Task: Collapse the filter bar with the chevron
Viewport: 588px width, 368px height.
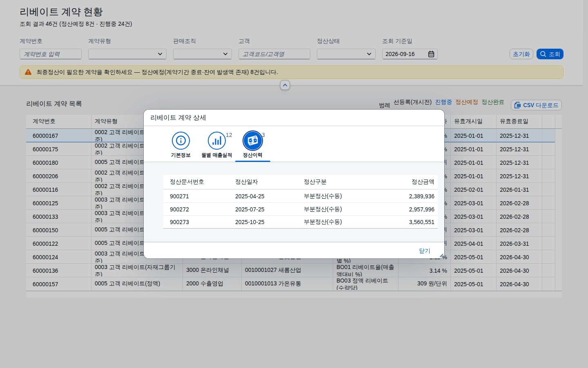Action: coord(285,85)
